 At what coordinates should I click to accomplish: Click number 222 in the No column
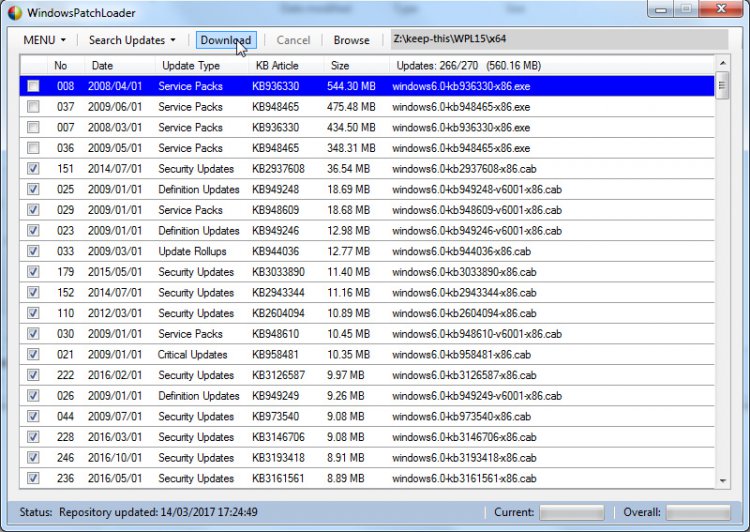65,375
